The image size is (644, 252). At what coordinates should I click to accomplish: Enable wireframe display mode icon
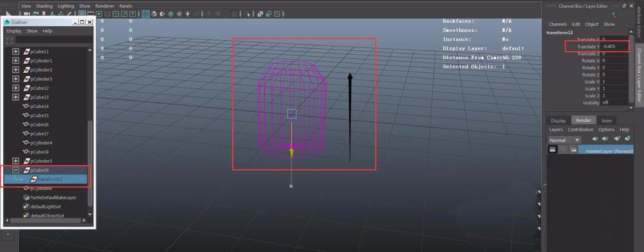click(x=146, y=14)
